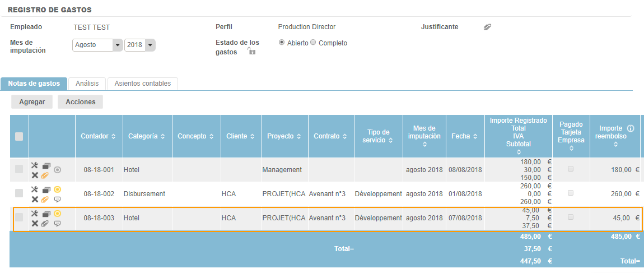Open the comment bubble icon on row 08-18-002
Image resolution: width=644 pixels, height=273 pixels.
[x=57, y=199]
